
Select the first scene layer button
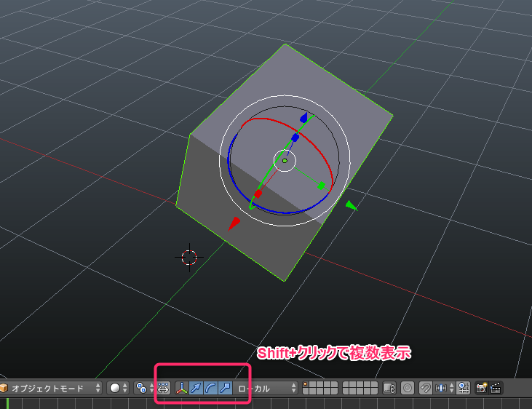[x=307, y=385]
